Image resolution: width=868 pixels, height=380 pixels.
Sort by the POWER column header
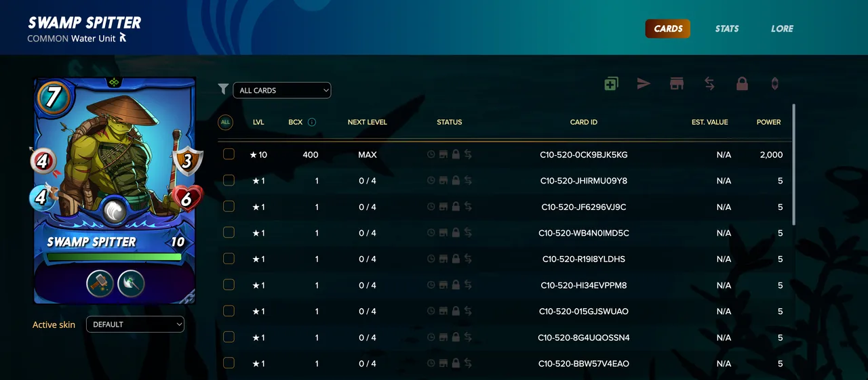pyautogui.click(x=769, y=123)
